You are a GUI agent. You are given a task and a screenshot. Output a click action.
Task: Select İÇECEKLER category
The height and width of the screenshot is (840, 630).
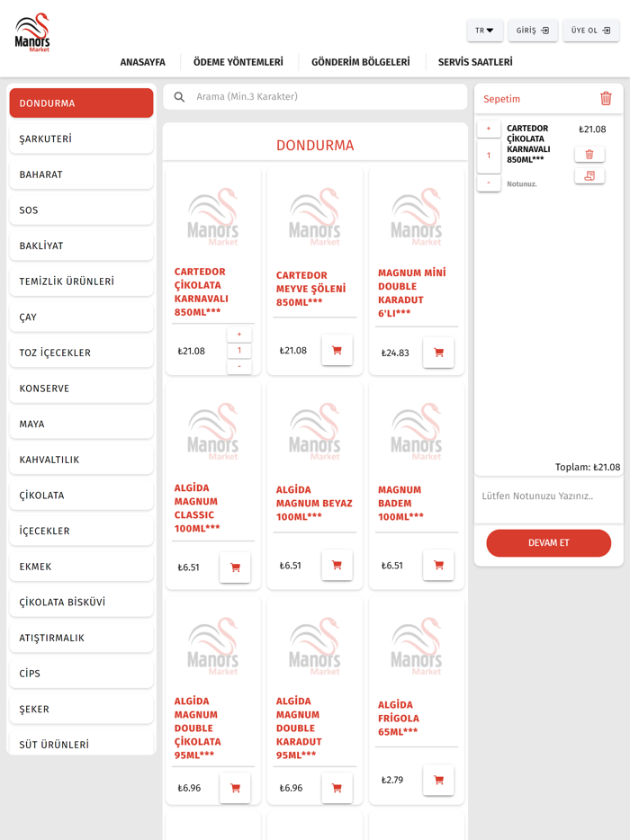[x=82, y=531]
